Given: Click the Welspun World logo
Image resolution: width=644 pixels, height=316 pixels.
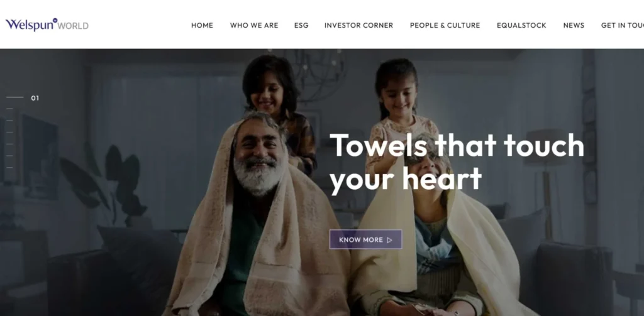Looking at the screenshot, I should tap(47, 25).
